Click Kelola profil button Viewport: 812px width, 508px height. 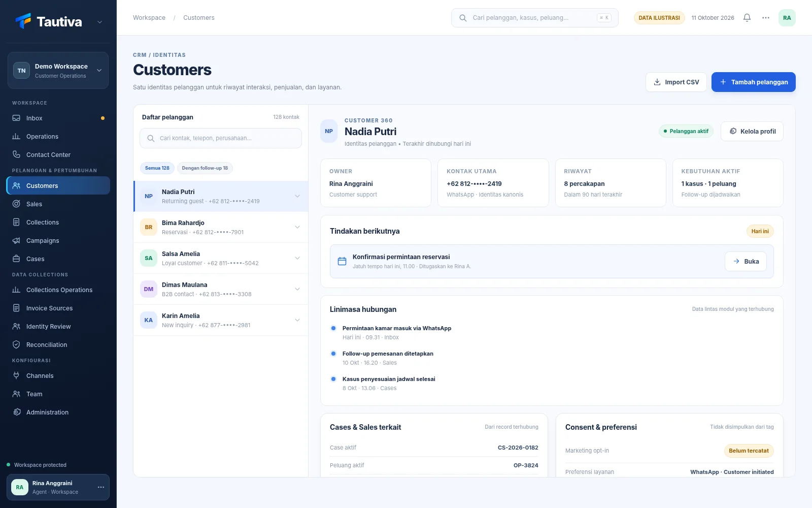coord(752,132)
